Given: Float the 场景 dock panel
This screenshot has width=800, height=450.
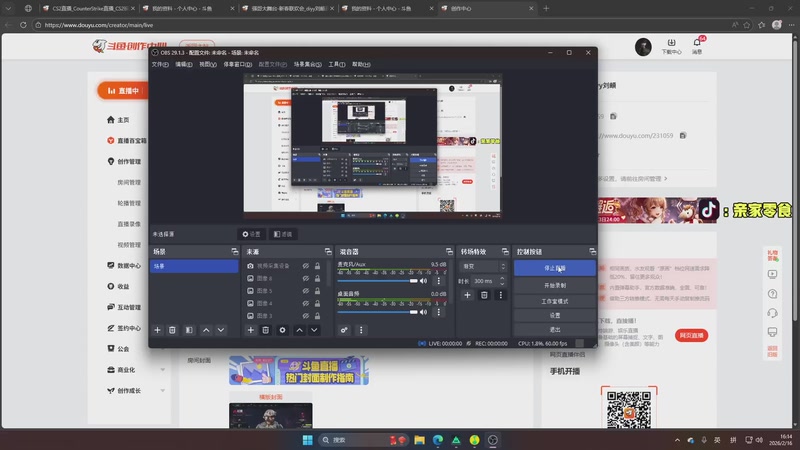Looking at the screenshot, I should (235, 252).
